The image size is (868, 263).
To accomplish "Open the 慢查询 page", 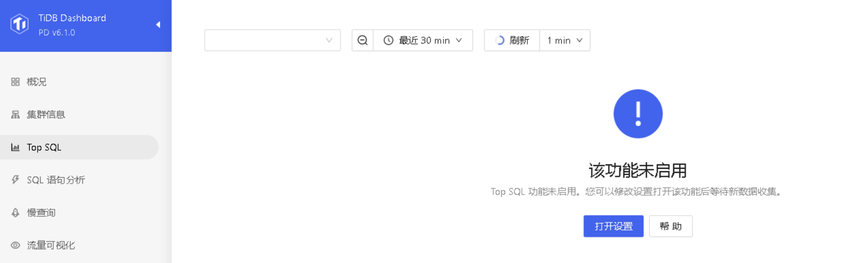I will coord(41,213).
